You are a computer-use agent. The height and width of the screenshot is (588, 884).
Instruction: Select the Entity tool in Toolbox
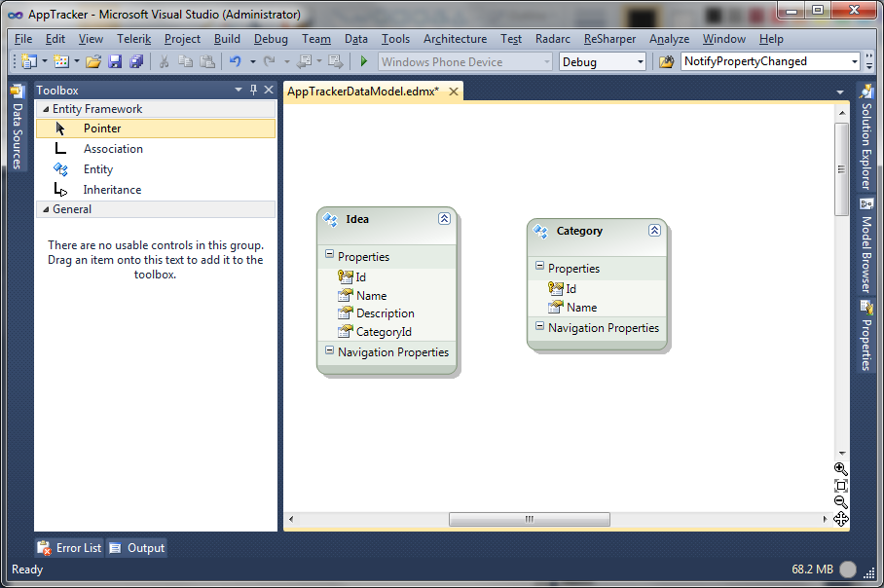point(156,169)
